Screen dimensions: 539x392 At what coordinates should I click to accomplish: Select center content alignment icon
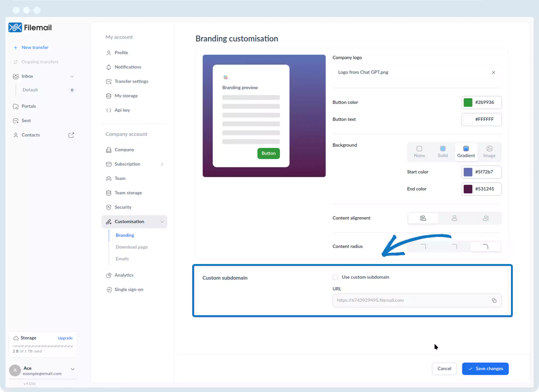(x=454, y=218)
